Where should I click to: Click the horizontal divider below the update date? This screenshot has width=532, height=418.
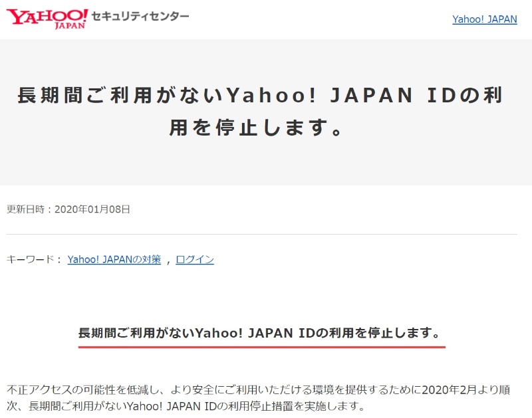[261, 234]
